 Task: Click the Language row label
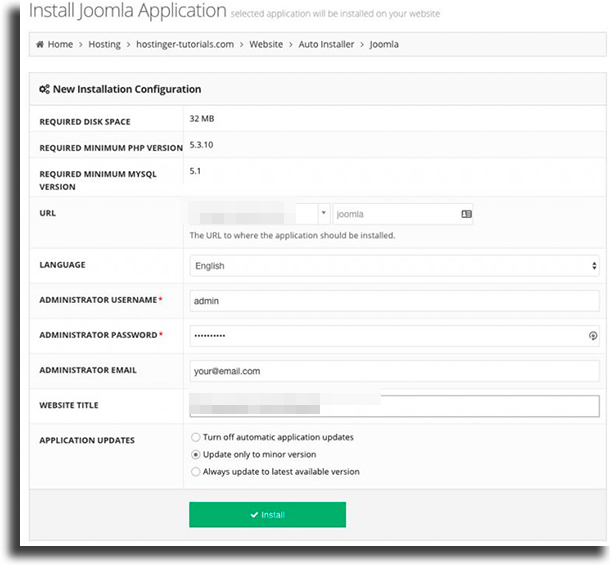click(62, 265)
